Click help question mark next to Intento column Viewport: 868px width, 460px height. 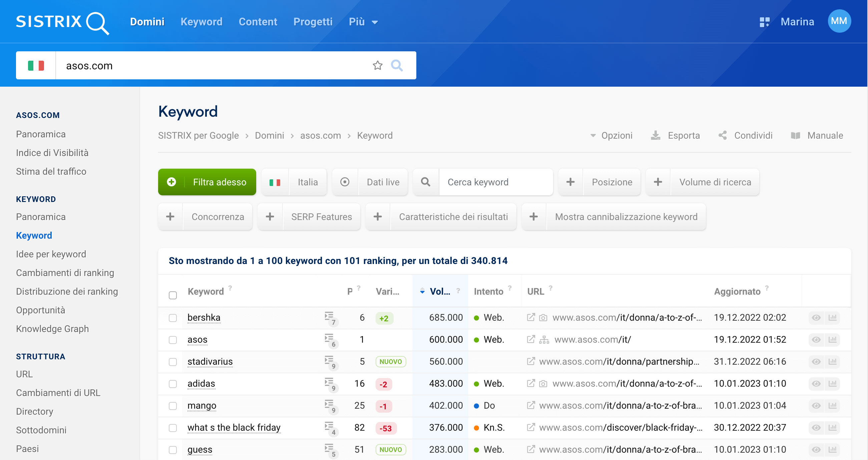click(510, 288)
